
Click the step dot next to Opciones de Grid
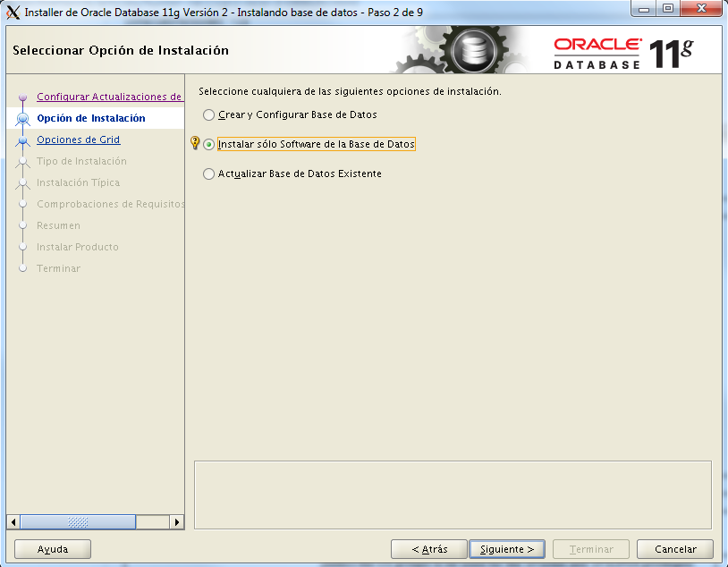21,141
